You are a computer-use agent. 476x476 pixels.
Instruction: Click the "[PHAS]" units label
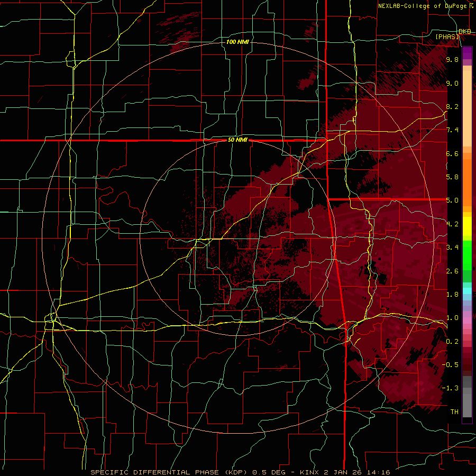point(447,36)
